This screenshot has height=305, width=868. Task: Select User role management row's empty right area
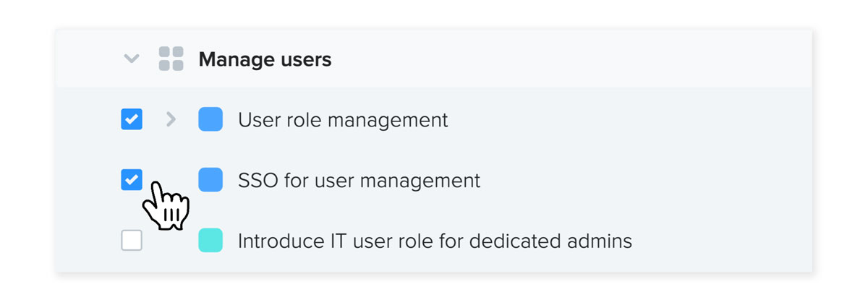(629, 119)
